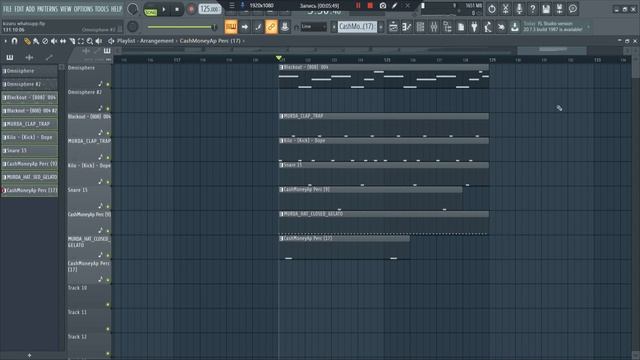Click the screen recorder camera snapshot icon

383,5
